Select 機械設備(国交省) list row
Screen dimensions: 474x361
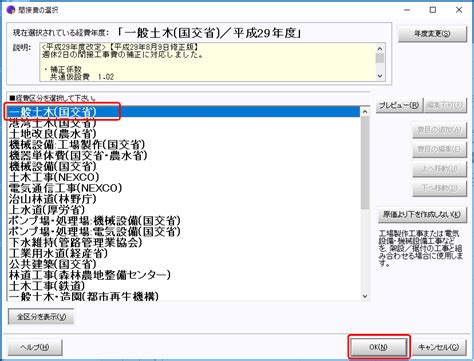(x=184, y=166)
